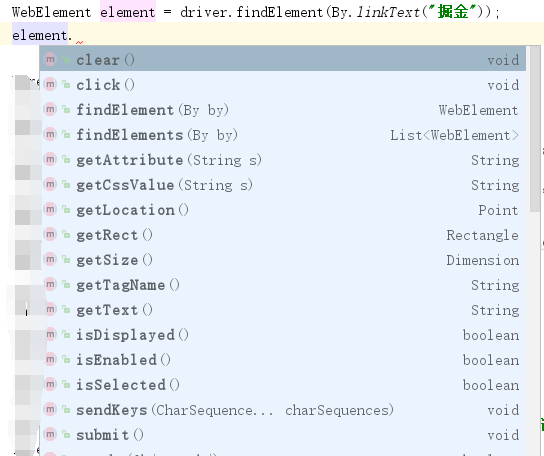
Task: Click the "掘金" string literal
Action: click(452, 12)
